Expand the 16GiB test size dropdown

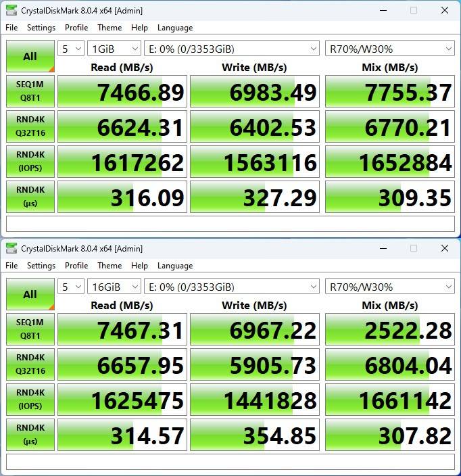coord(114,287)
